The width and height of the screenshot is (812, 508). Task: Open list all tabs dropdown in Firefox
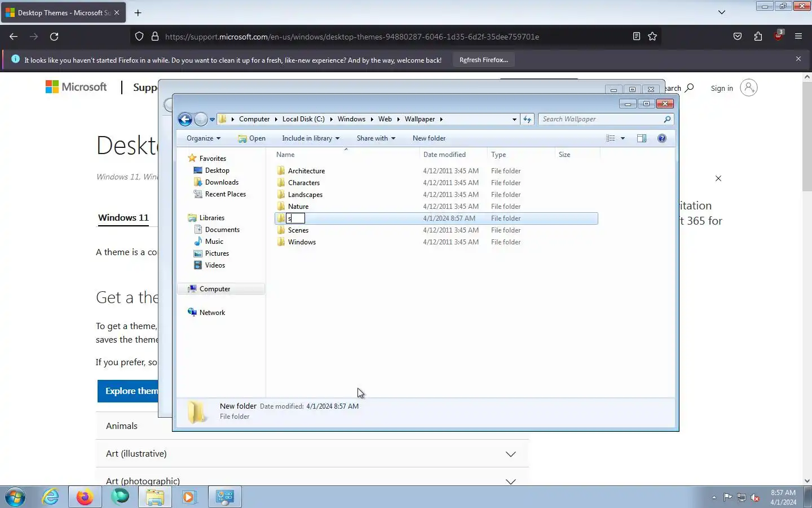722,12
